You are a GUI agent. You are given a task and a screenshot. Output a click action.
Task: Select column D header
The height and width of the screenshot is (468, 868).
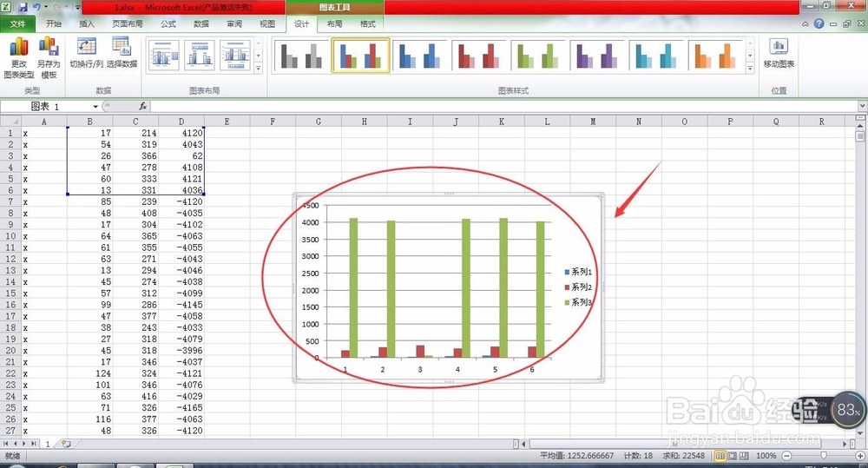click(181, 122)
